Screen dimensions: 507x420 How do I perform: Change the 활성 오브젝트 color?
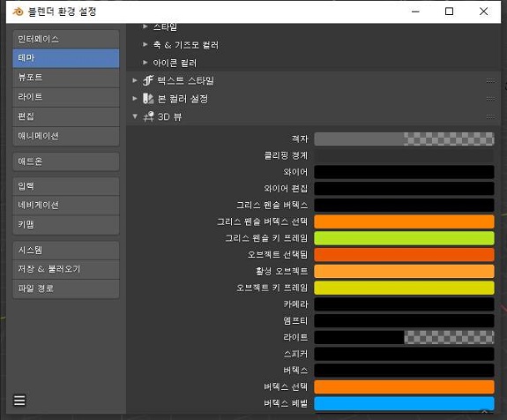pyautogui.click(x=404, y=271)
